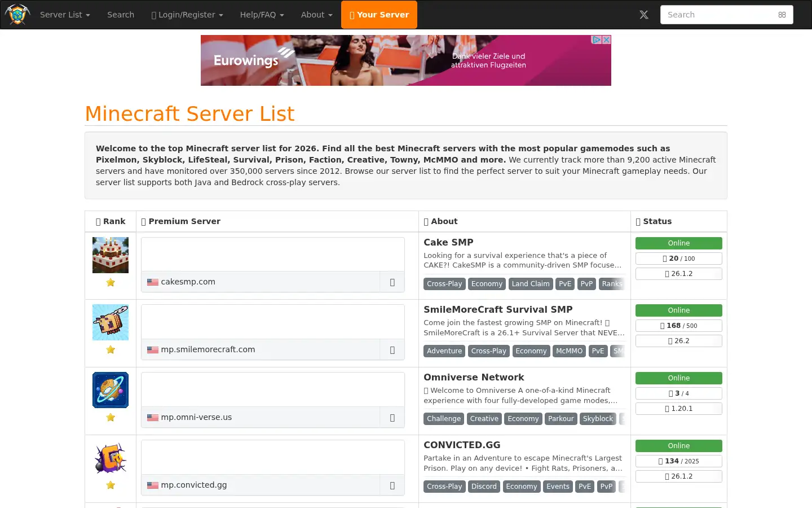The width and height of the screenshot is (812, 508).
Task: Click the US flag next to cakesmp.com
Action: point(153,282)
